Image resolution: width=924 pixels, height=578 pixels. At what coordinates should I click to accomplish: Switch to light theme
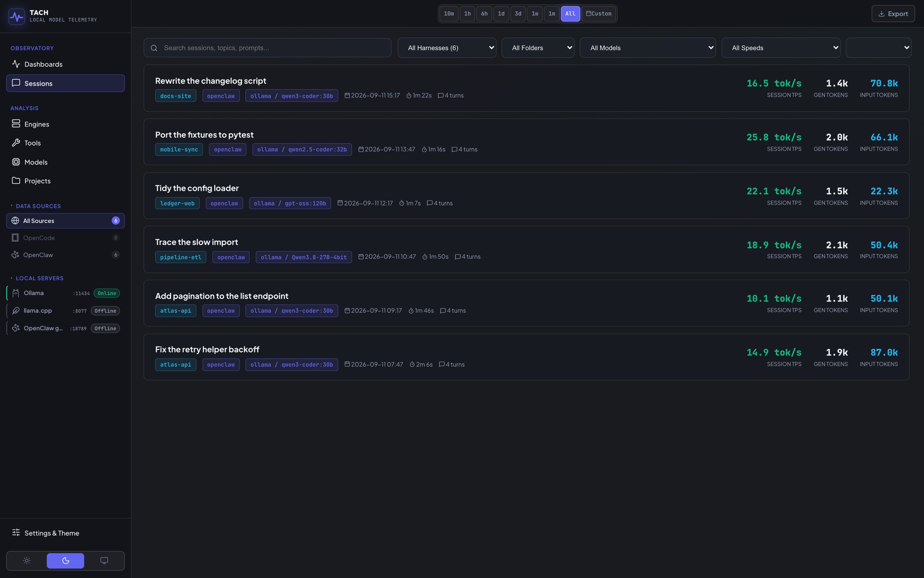pyautogui.click(x=26, y=561)
